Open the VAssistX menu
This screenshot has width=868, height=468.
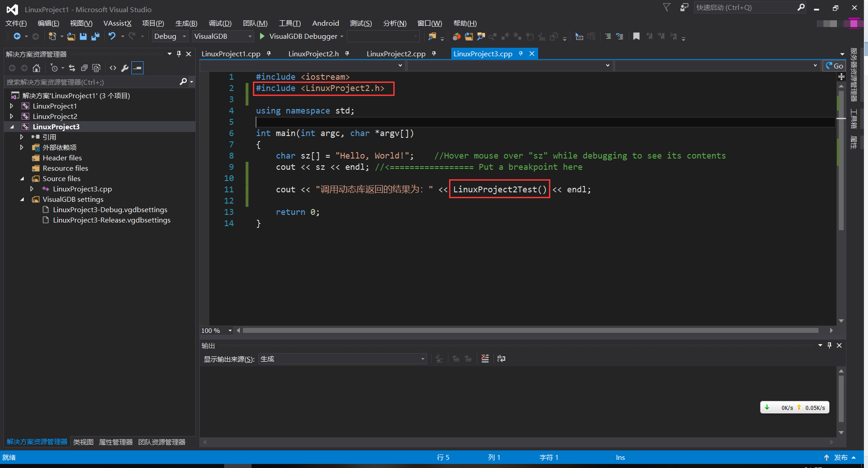117,23
